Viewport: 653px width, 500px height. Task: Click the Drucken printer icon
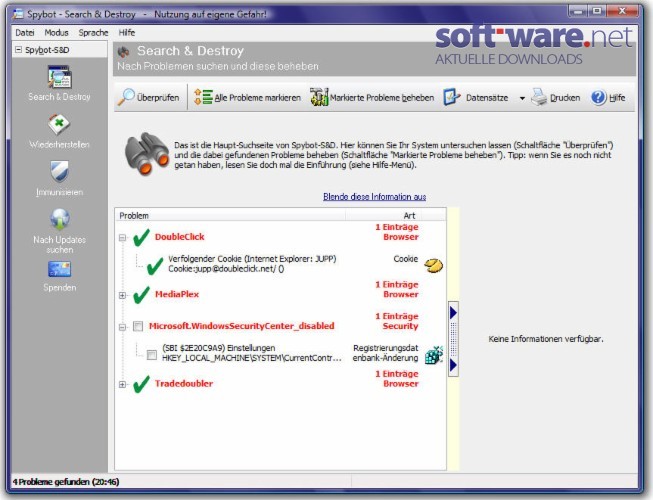point(539,97)
